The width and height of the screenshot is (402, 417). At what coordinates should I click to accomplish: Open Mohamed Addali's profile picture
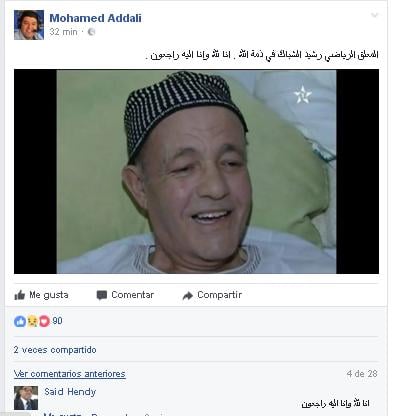(29, 25)
